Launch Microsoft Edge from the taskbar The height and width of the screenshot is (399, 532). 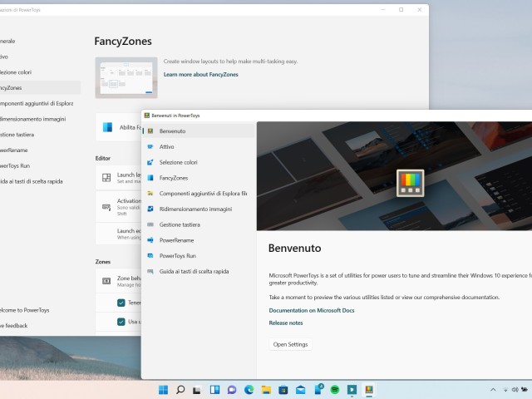(x=249, y=389)
